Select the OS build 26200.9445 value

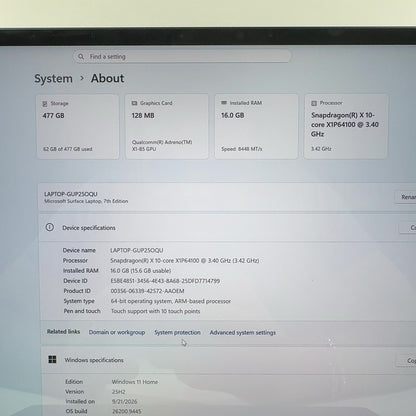coord(127,411)
